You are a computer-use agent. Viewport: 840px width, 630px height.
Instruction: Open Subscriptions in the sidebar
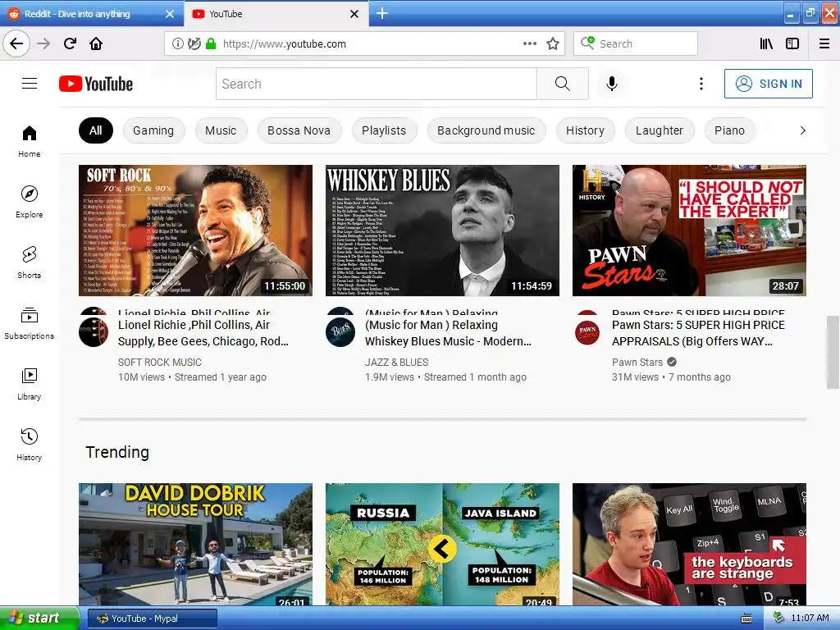pos(30,323)
